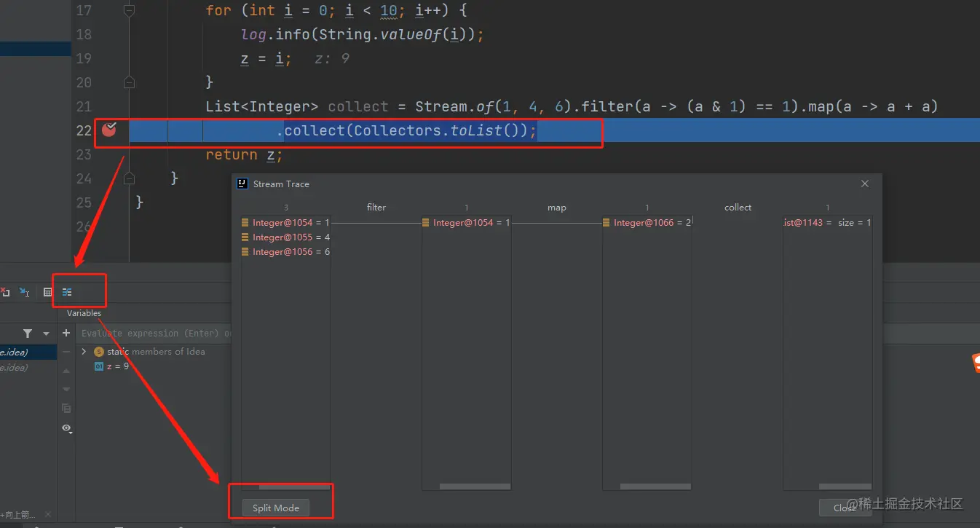Add a new watch with plus icon

coord(66,333)
